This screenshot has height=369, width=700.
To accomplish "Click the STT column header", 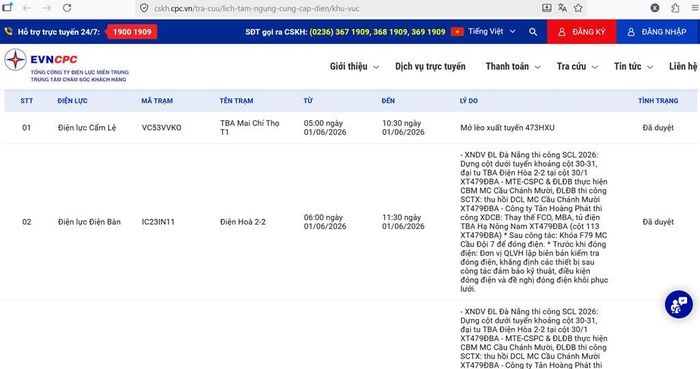I will click(26, 101).
